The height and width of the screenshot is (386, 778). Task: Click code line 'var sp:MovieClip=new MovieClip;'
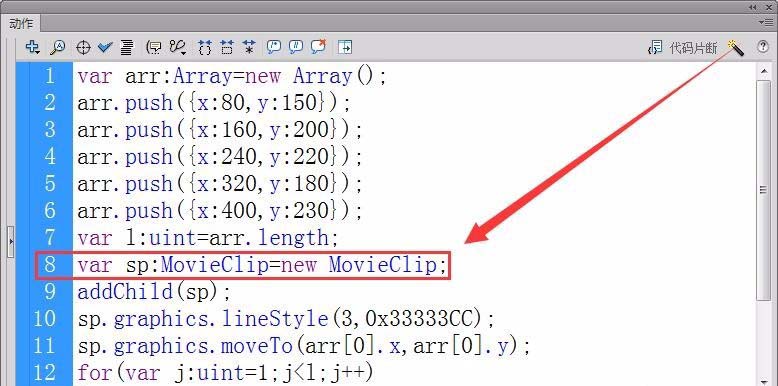[262, 264]
